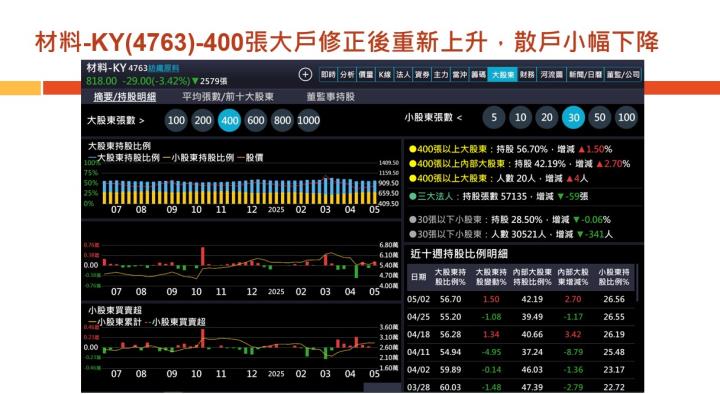Click 400張以上內部大股東 summary line
The height and width of the screenshot is (394, 720).
519,163
